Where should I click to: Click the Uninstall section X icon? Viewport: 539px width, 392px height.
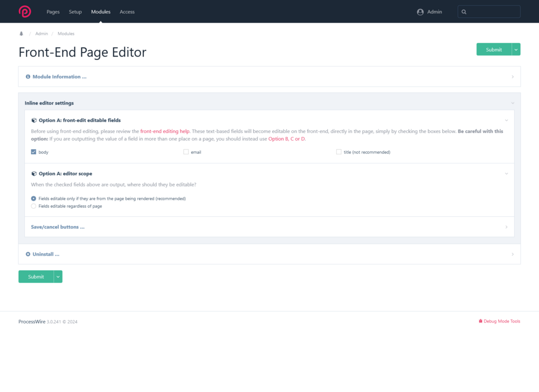tap(28, 254)
